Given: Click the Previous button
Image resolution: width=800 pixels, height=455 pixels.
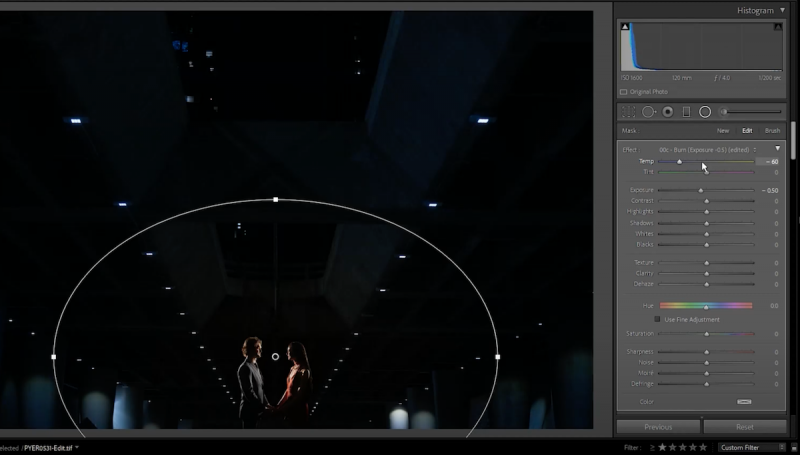Looking at the screenshot, I should click(x=658, y=427).
